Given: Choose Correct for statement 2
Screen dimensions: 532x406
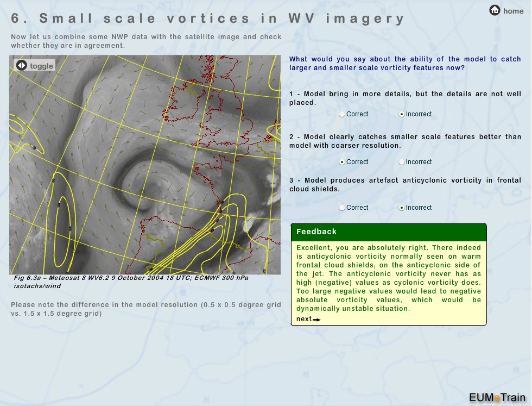Looking at the screenshot, I should click(x=342, y=162).
